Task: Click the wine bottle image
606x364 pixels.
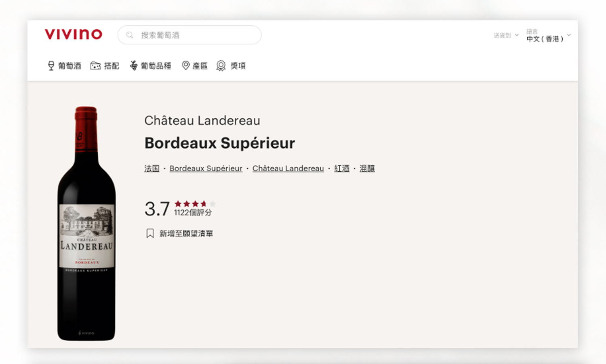Action: [x=86, y=224]
